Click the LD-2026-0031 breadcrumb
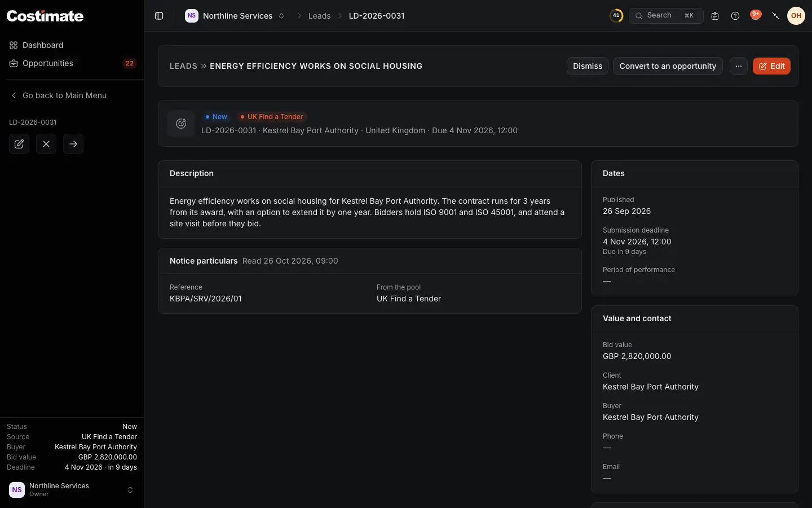812x508 pixels. [x=377, y=16]
